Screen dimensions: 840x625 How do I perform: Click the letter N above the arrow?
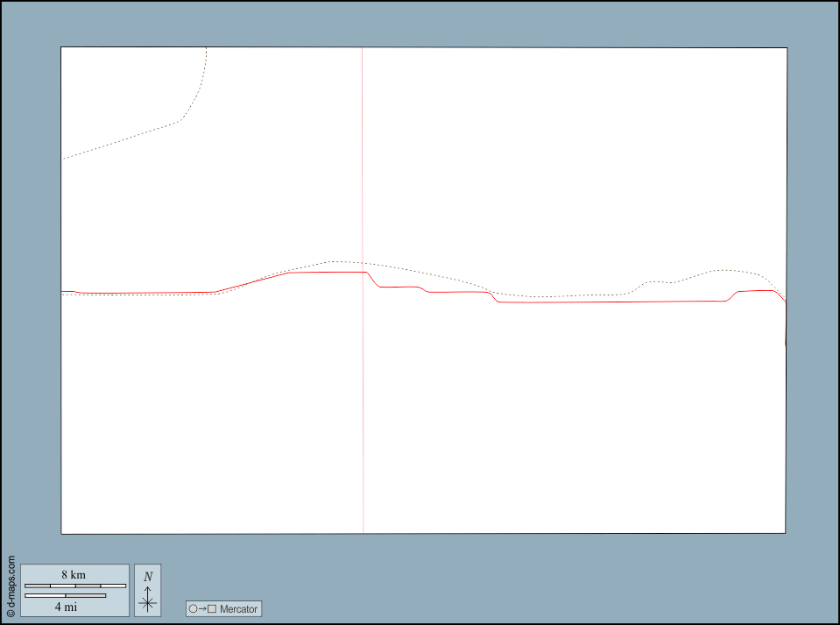(147, 576)
